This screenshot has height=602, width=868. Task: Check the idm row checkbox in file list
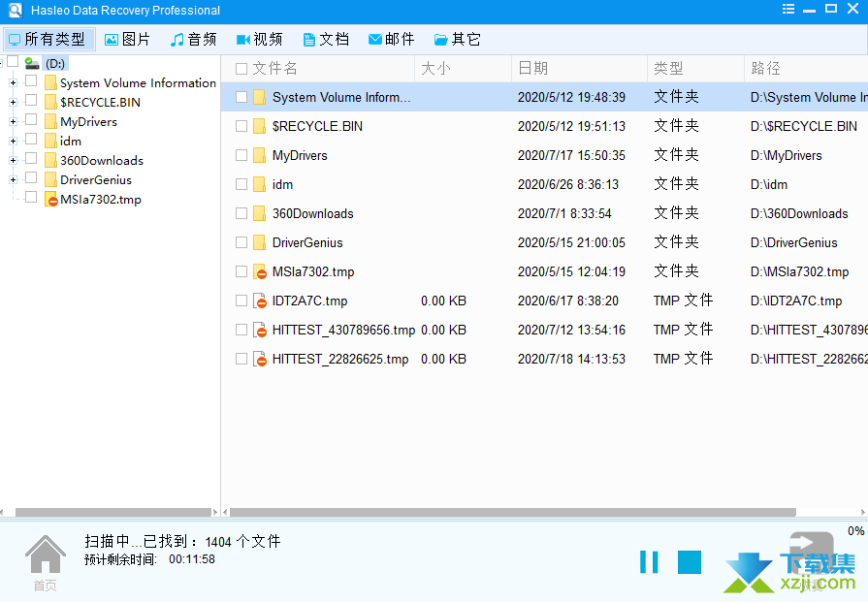click(x=241, y=184)
